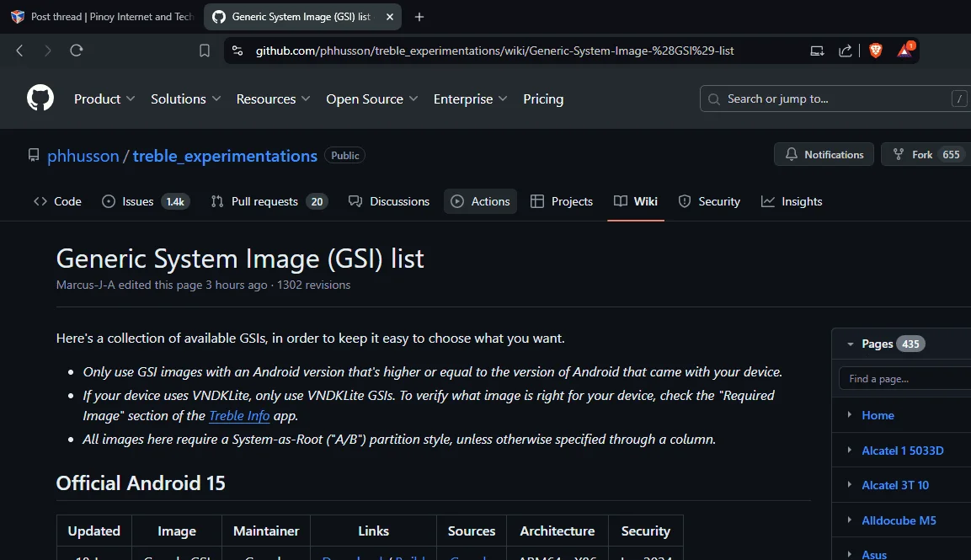Open the Insights tab
971x560 pixels.
coord(792,201)
